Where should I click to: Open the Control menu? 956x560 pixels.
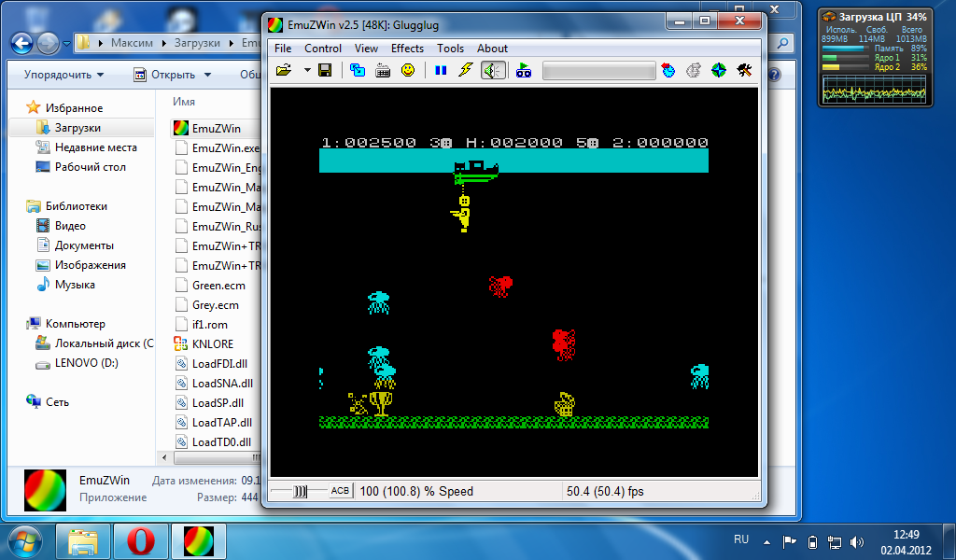(x=323, y=49)
